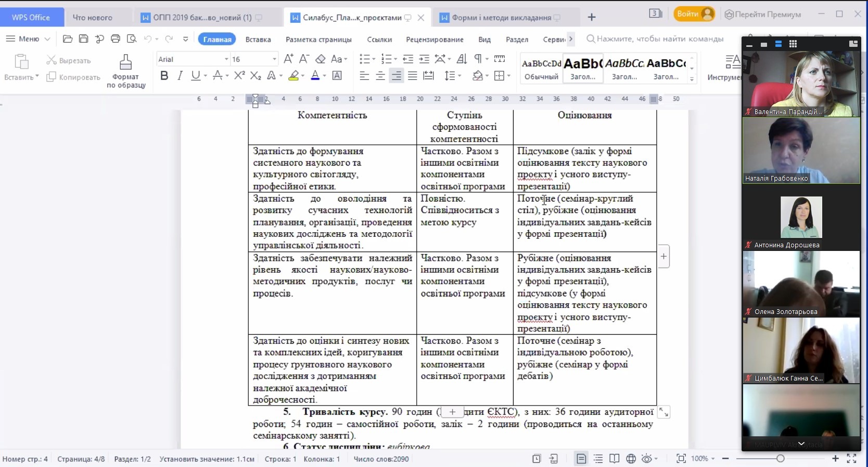Toggle right text alignment

point(397,76)
